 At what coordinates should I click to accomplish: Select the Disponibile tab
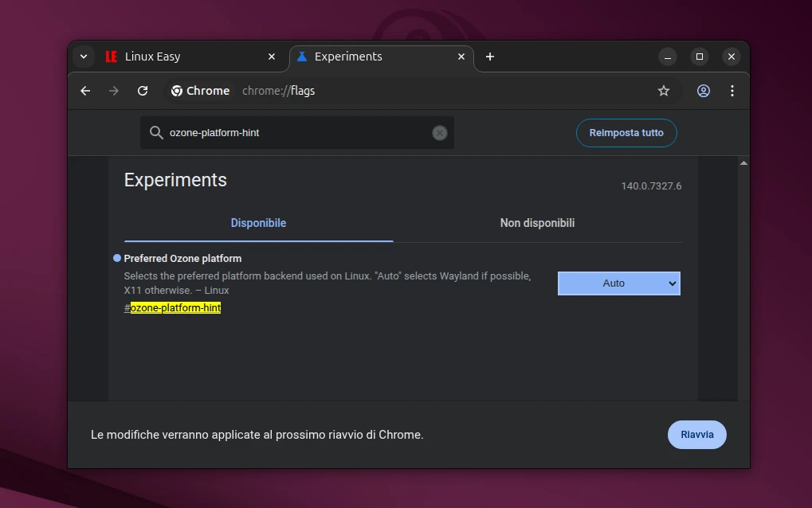coord(258,223)
